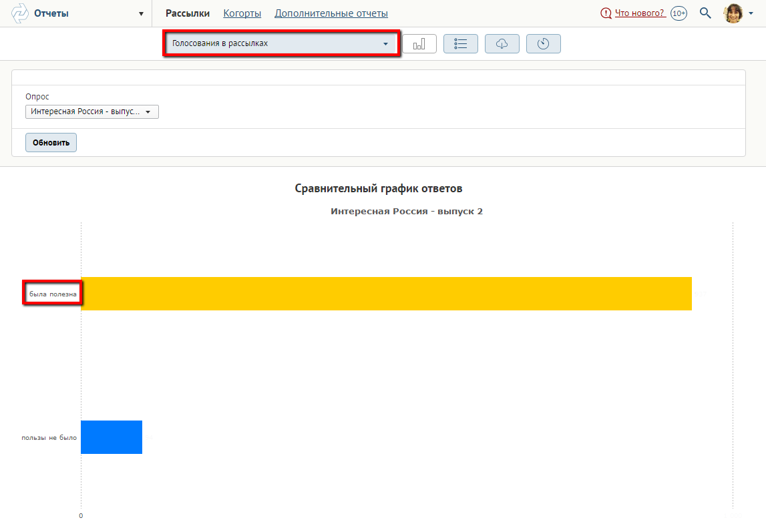Expand the user menu arrow beside the avatar
The width and height of the screenshot is (766, 532).
pos(751,14)
